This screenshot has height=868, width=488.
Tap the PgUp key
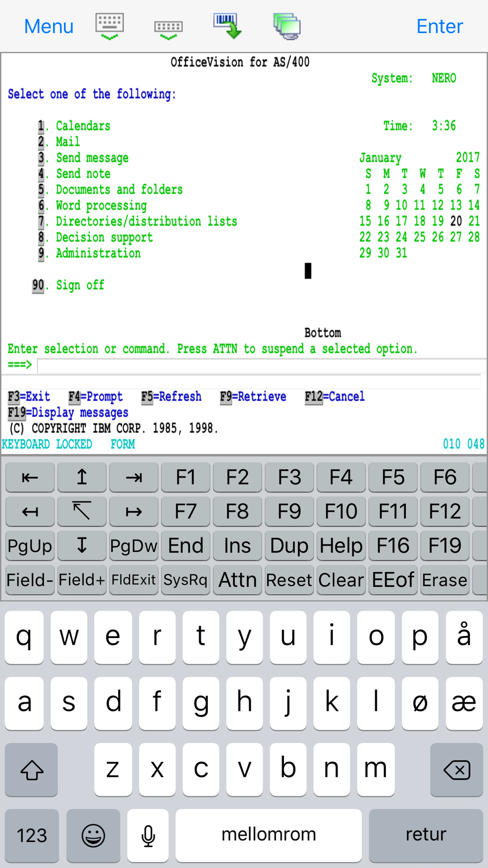pos(30,546)
